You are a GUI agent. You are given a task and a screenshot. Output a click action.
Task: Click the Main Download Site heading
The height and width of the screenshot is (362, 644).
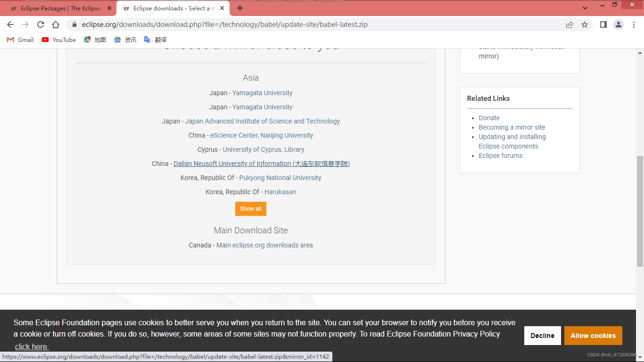click(251, 230)
